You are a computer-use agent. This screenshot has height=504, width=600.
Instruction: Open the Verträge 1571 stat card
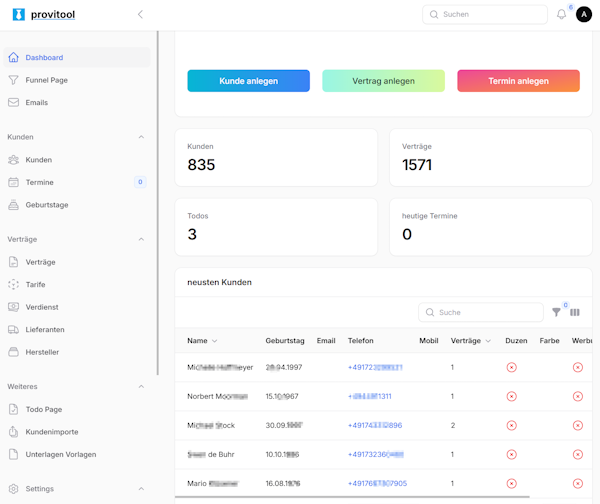click(491, 158)
